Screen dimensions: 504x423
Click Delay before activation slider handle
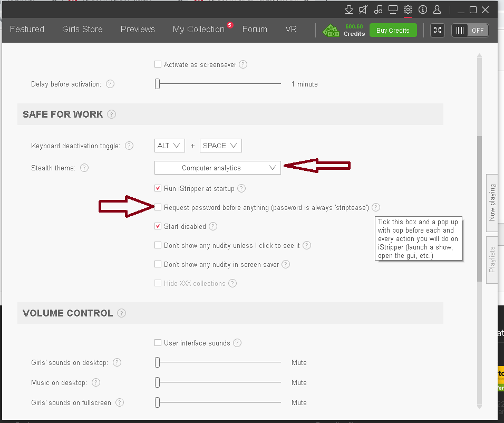click(157, 84)
